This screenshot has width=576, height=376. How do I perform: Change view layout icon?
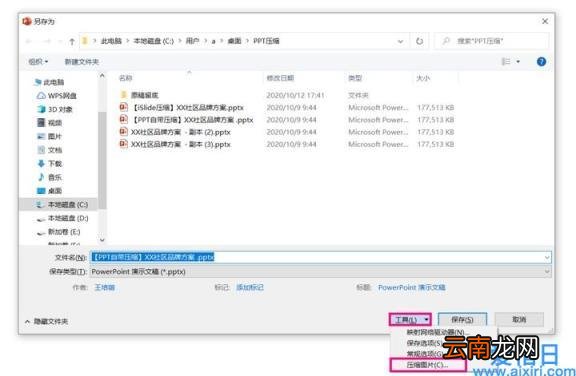pyautogui.click(x=506, y=62)
